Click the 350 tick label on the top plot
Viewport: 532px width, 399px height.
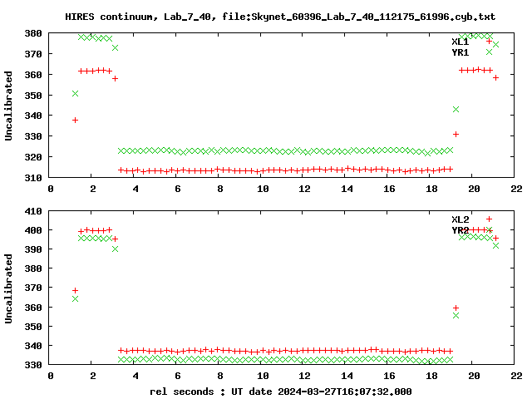[33, 96]
